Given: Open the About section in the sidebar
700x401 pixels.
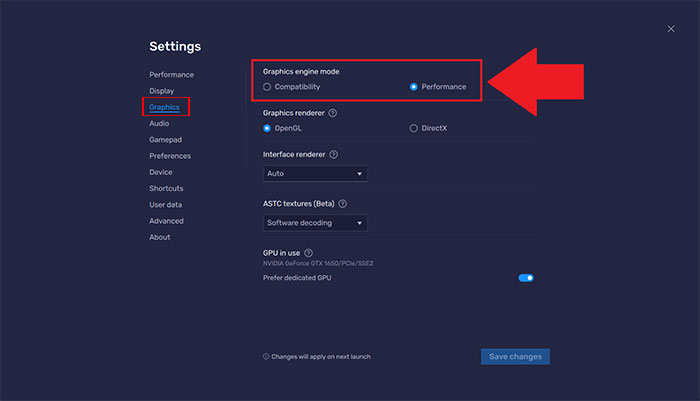Looking at the screenshot, I should point(159,237).
